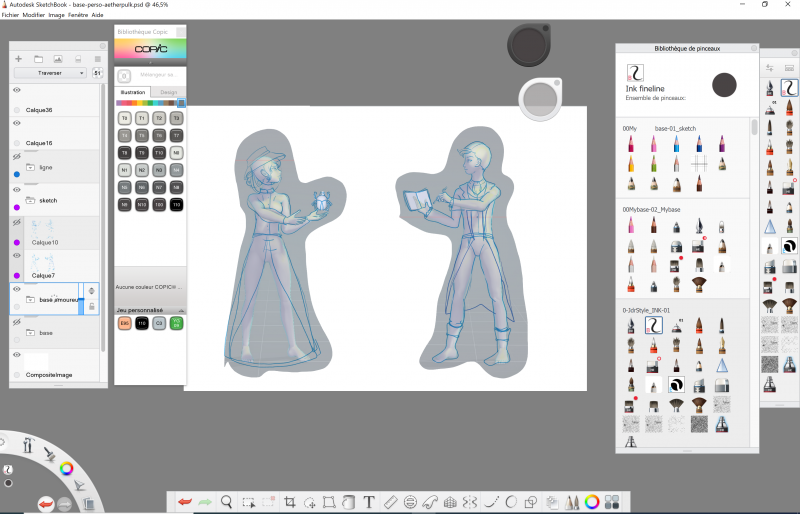The image size is (800, 514).
Task: Click the dark brush size puck
Action: pos(529,44)
